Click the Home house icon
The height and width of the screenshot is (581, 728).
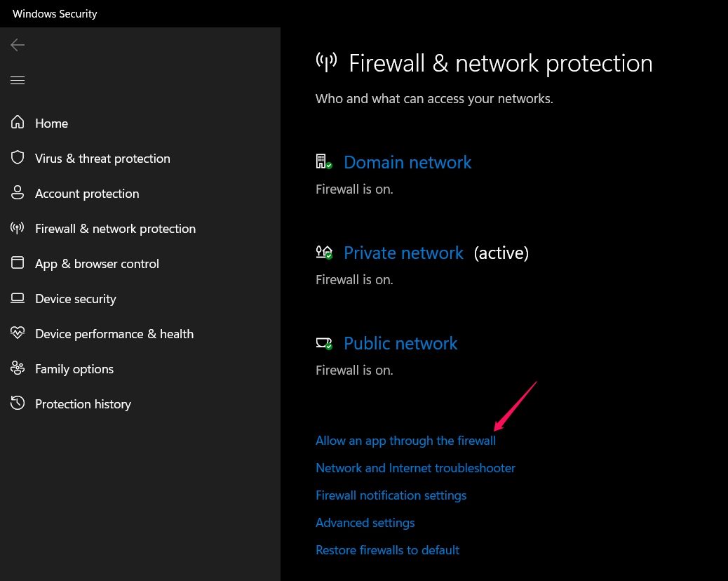tap(18, 123)
